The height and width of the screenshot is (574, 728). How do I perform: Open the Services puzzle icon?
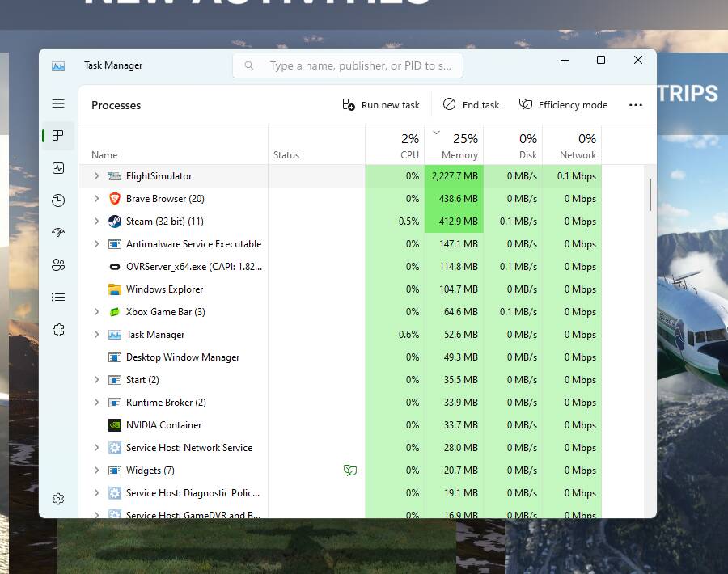pyautogui.click(x=58, y=330)
